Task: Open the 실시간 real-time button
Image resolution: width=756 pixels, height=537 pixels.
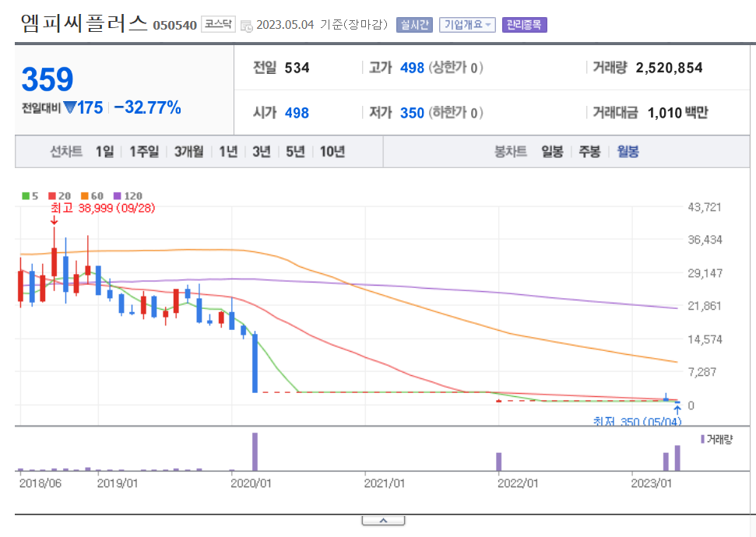Action: tap(414, 25)
